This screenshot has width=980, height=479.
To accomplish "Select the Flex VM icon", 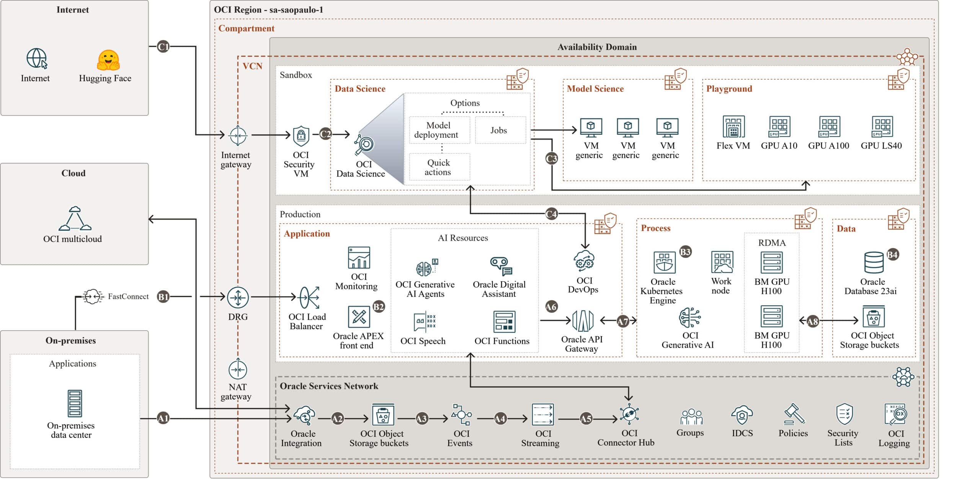I will (x=733, y=126).
